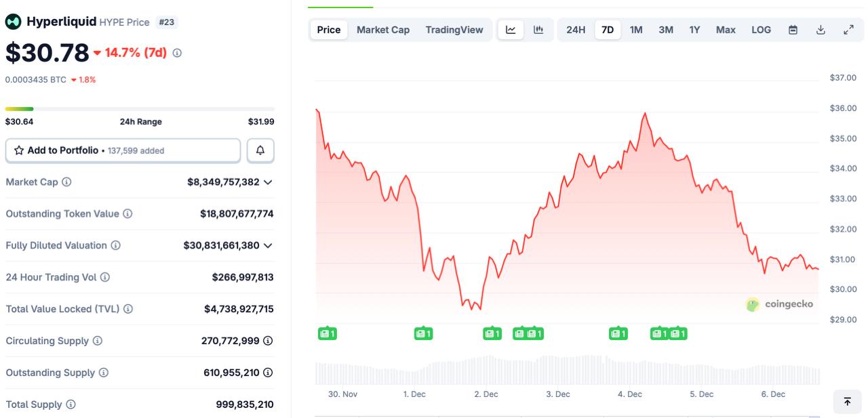Click the price alert bell icon
Image resolution: width=868 pixels, height=418 pixels.
[260, 150]
